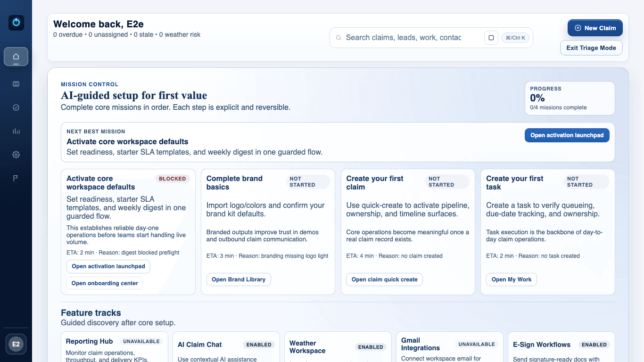Open Brand Library

(x=239, y=279)
